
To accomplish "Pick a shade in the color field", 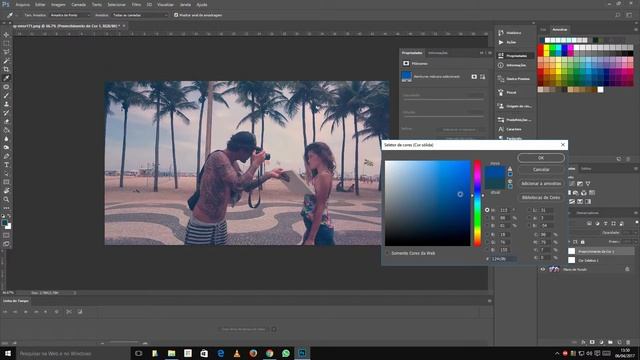I will pos(427,203).
